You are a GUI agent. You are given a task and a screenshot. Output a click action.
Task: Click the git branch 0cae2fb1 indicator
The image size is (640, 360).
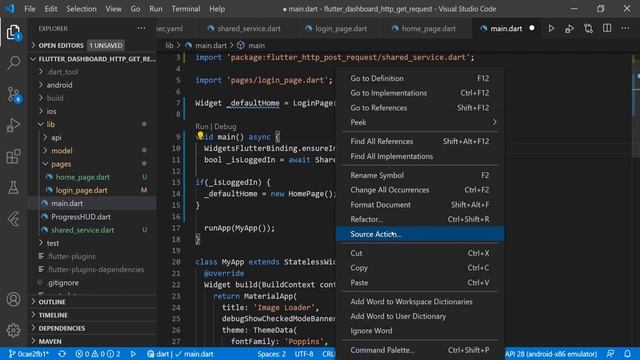[29, 354]
